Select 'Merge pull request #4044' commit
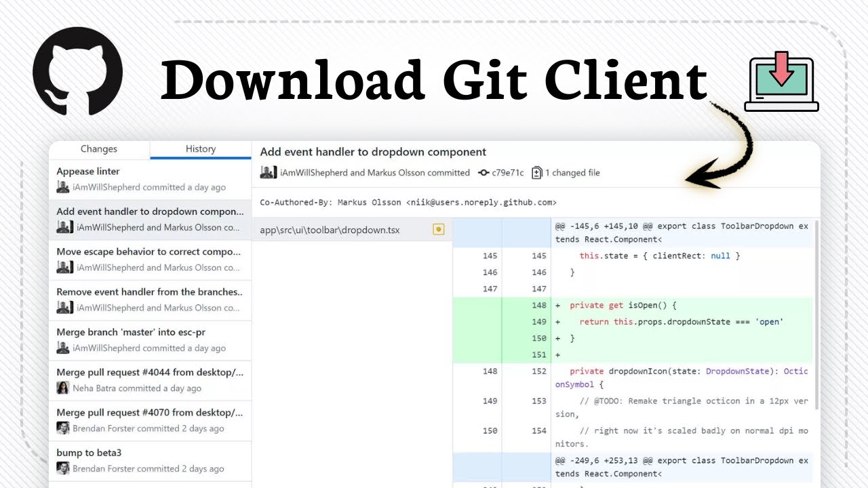This screenshot has width=868, height=488. [x=150, y=380]
